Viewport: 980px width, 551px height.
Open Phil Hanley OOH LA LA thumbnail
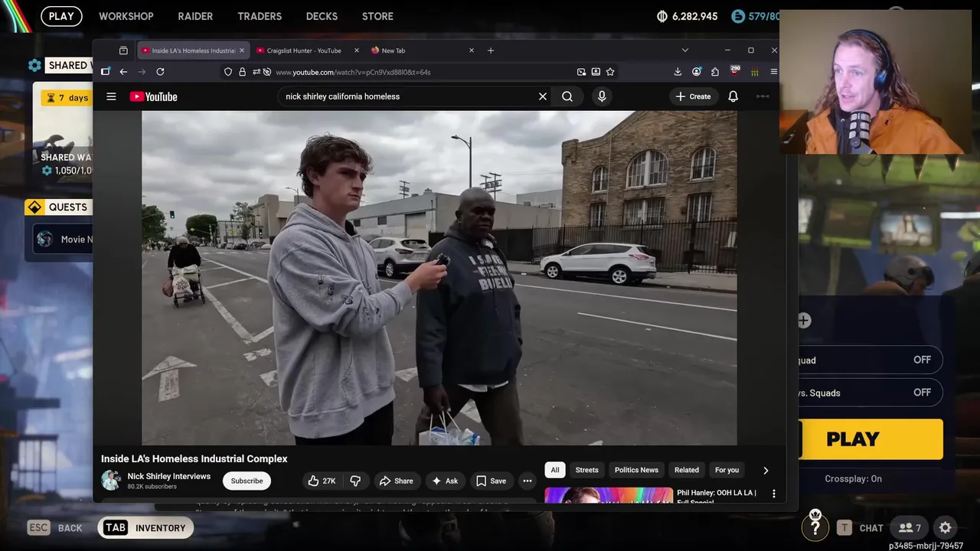[x=609, y=495]
